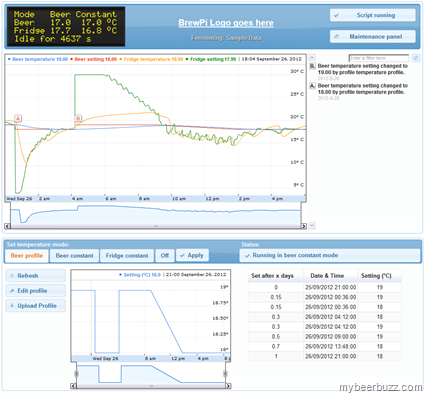
Task: Click the Script running status button
Action: pyautogui.click(x=373, y=15)
